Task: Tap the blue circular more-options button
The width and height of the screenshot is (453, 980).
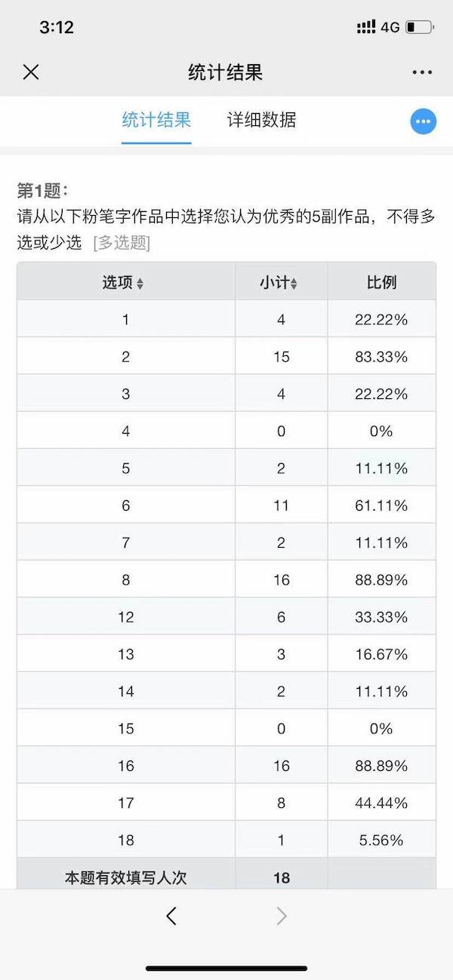Action: click(424, 121)
